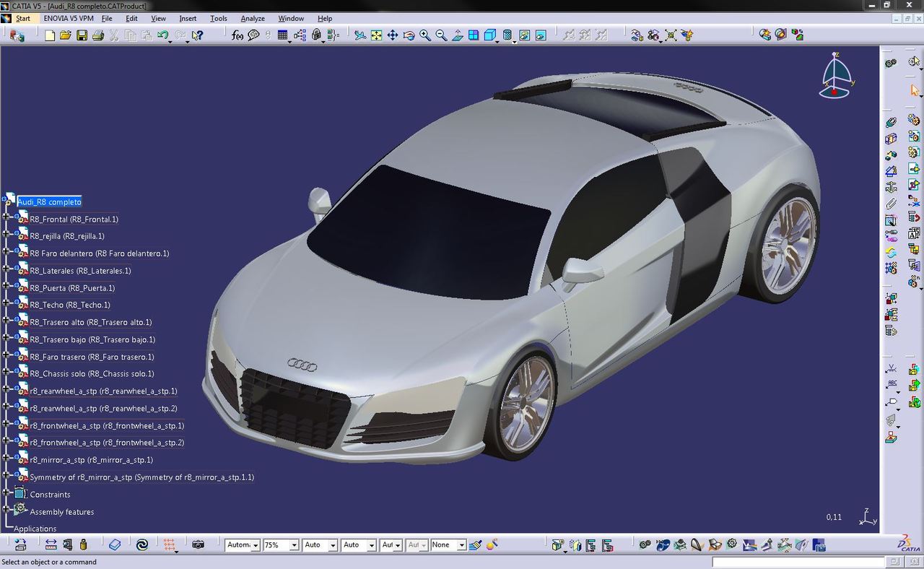Click the command input field in status bar
This screenshot has width=924, height=569.
[x=798, y=563]
